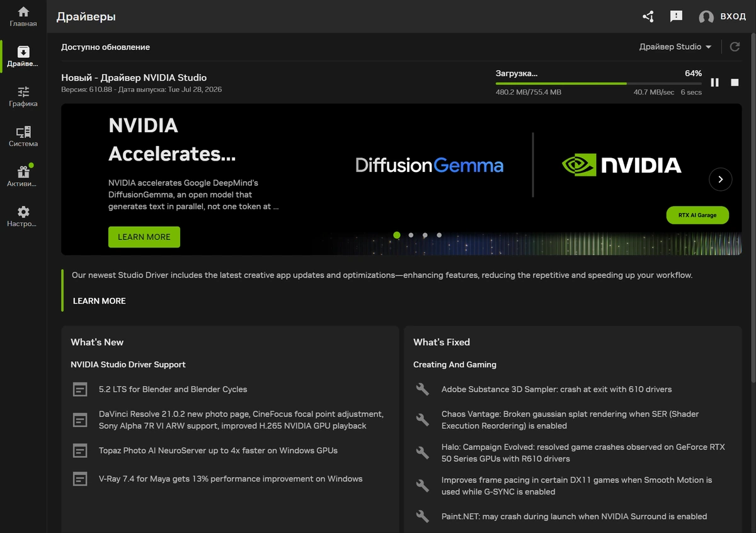Screen dimensions: 756x533
Task: Click the article icon beside Blender 5.2 LTS
Action: click(x=80, y=389)
